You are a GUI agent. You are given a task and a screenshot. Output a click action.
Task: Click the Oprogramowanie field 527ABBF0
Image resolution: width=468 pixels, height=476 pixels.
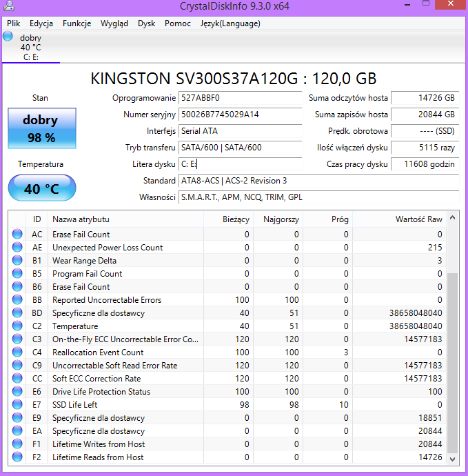point(241,98)
